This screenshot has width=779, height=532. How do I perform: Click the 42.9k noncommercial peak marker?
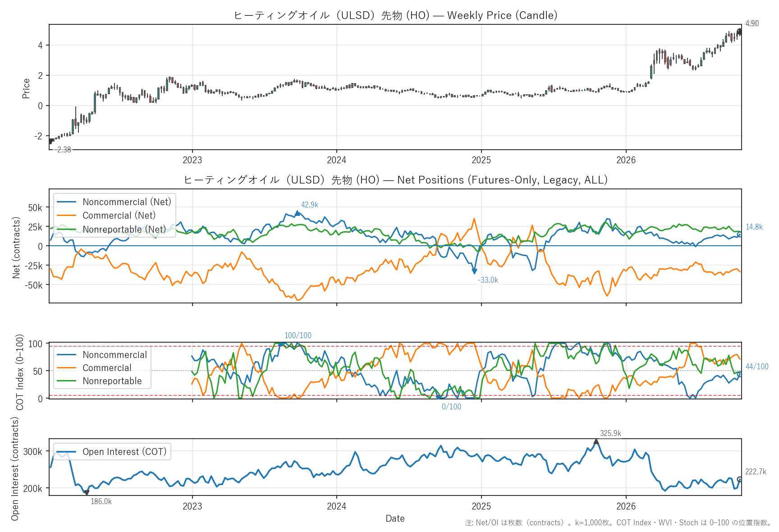[x=297, y=213]
